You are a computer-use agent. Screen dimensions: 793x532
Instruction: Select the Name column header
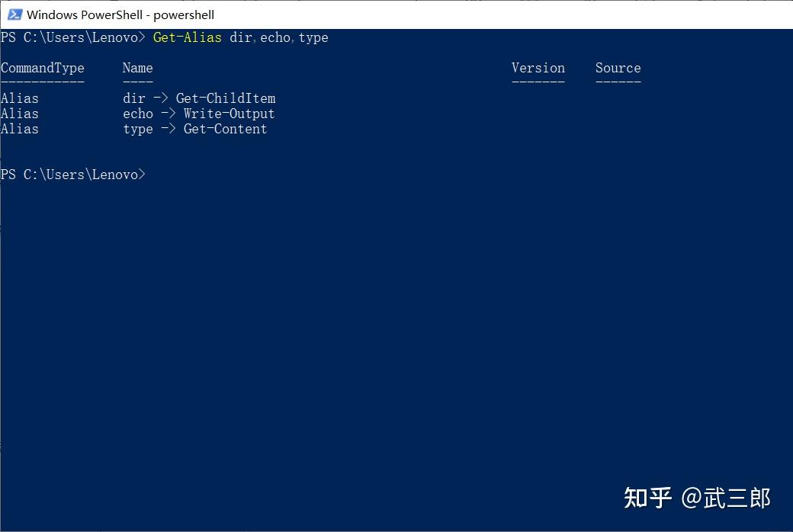point(137,68)
